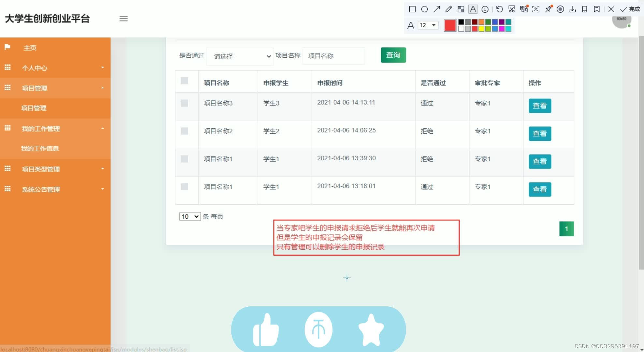Check the 13:18:01 row checkbox

coord(184,187)
